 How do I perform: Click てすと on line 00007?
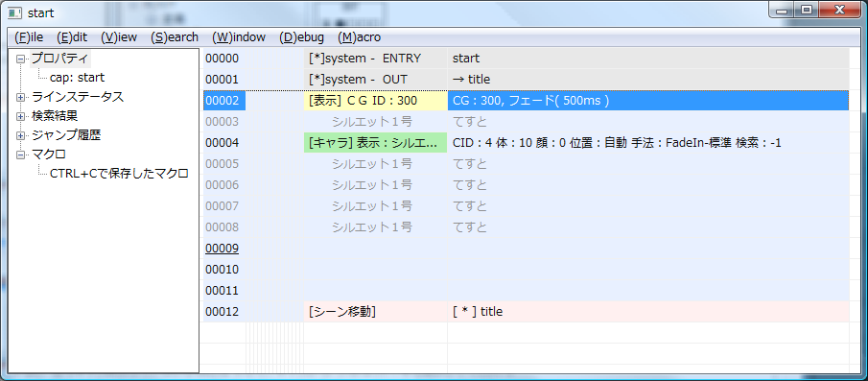[x=470, y=206]
